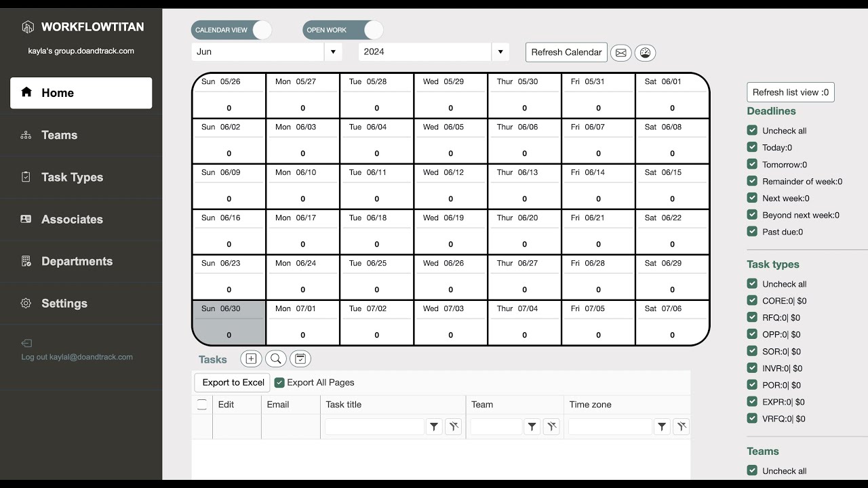This screenshot has width=868, height=488.
Task: Click the Time zone filter input field
Action: 610,426
